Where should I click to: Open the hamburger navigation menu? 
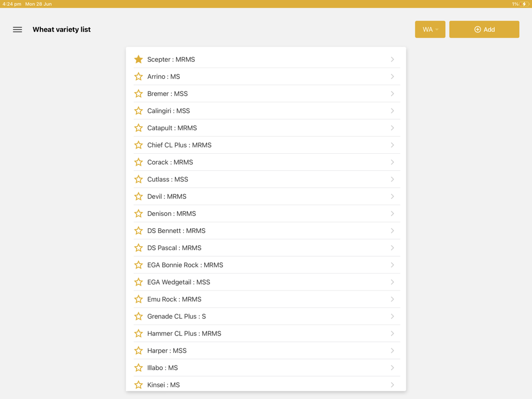coord(18,29)
